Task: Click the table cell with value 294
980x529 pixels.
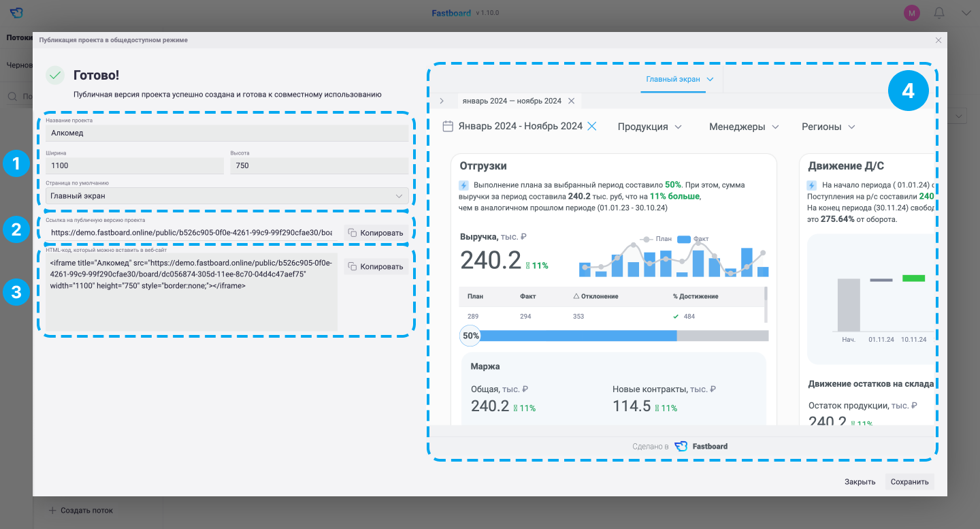Action: point(526,317)
